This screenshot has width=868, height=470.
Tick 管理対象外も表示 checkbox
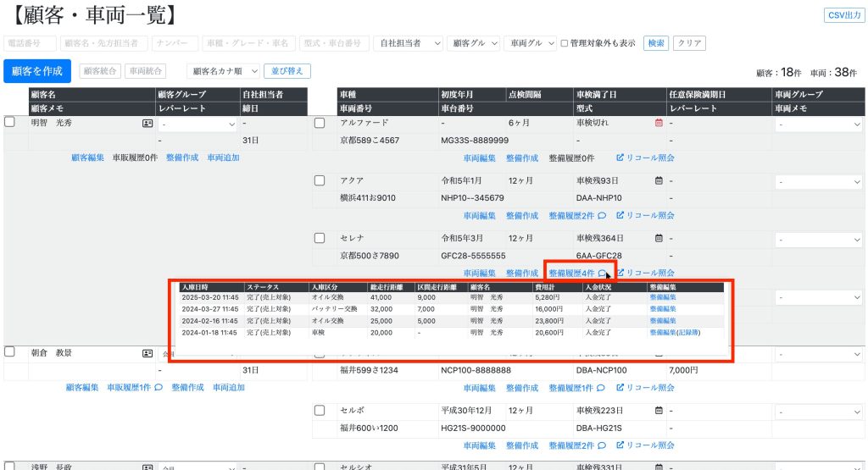click(564, 43)
